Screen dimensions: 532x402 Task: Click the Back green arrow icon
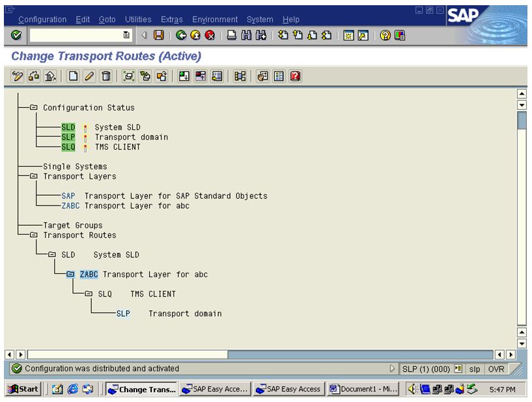[x=180, y=36]
